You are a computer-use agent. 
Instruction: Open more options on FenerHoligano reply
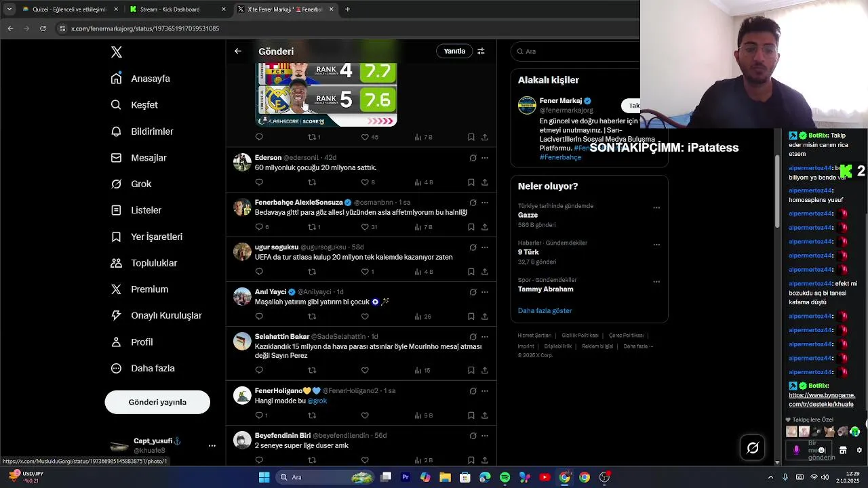click(484, 391)
